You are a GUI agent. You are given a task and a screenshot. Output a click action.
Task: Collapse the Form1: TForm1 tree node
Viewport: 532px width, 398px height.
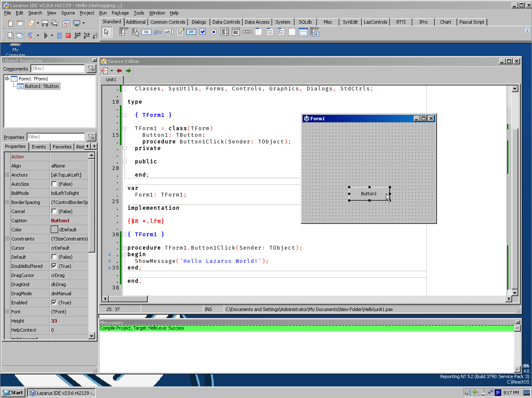(7, 78)
